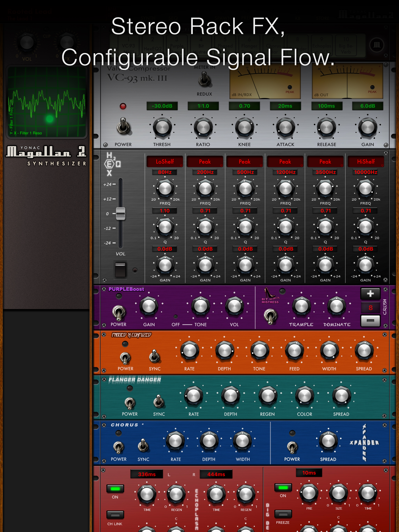Image resolution: width=399 pixels, height=532 pixels.
Task: Click the Big Be-Verb green ON button
Action: click(x=283, y=488)
